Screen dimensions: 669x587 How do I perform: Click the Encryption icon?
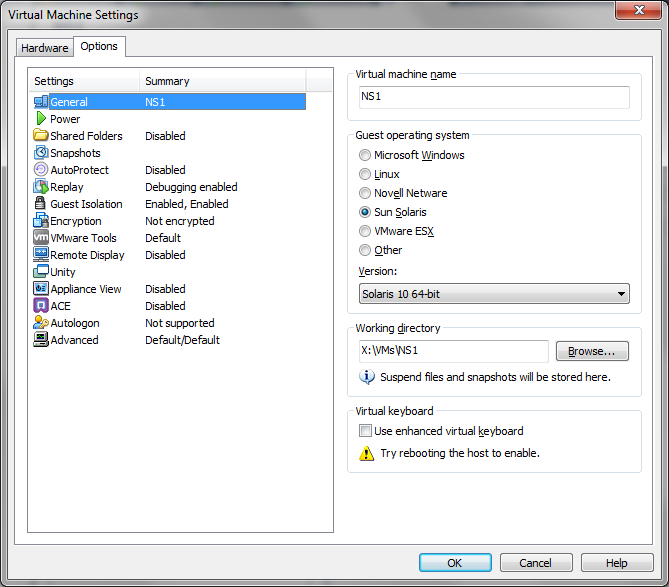[41, 220]
